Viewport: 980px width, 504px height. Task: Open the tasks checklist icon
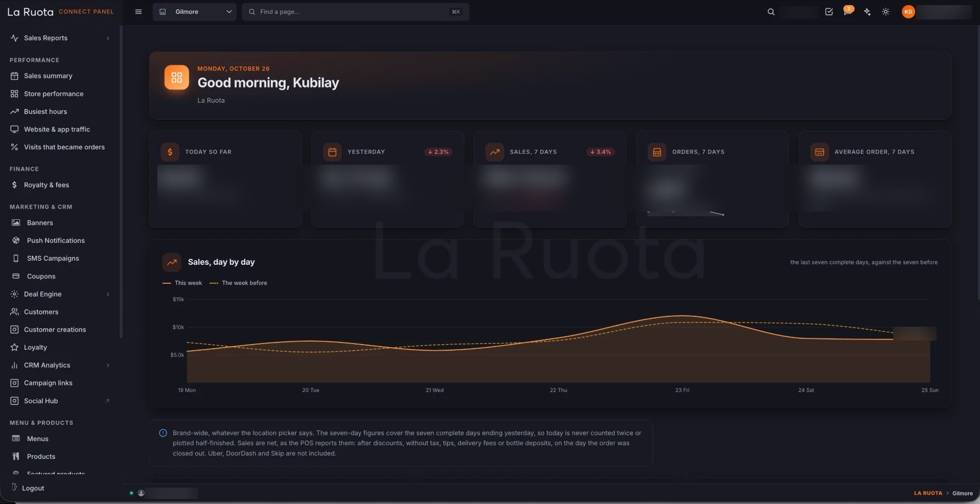pos(829,12)
